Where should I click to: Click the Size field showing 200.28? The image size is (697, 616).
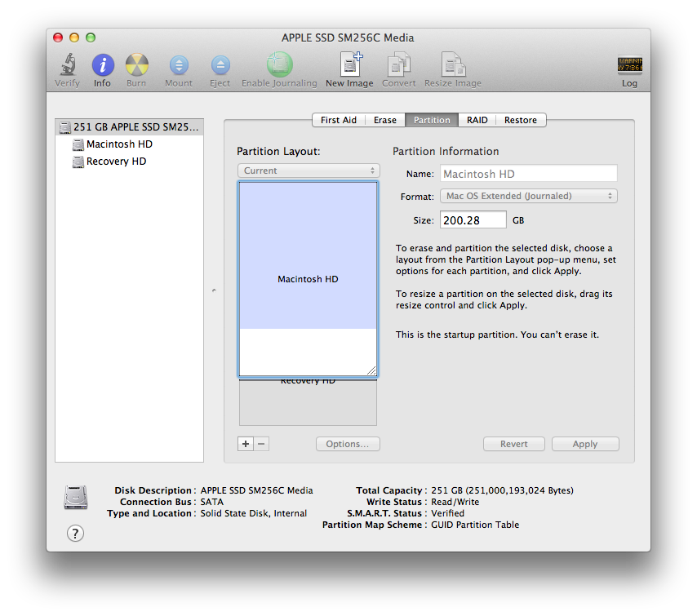click(473, 220)
